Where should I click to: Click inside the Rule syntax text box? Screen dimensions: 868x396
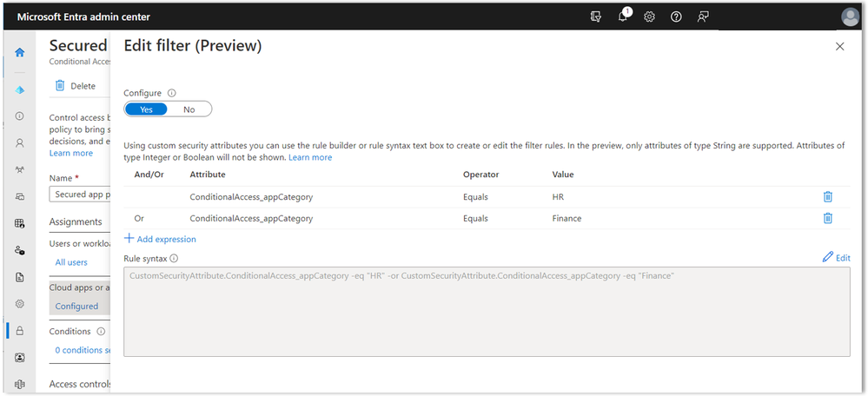pyautogui.click(x=487, y=311)
